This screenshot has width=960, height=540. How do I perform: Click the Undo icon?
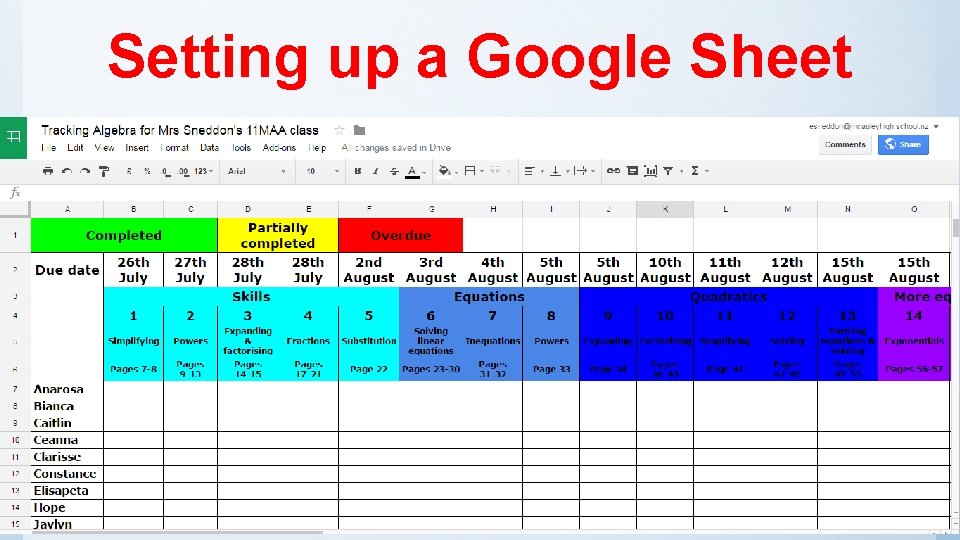point(67,171)
